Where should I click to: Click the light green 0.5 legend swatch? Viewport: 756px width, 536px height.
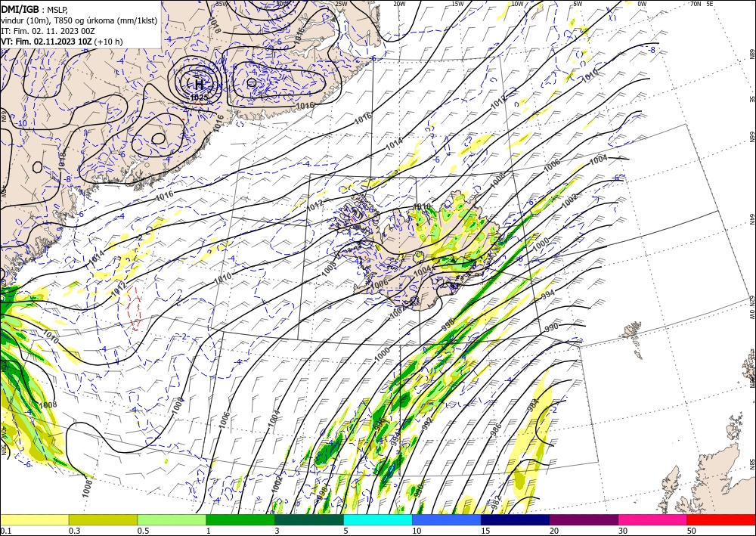172,519
